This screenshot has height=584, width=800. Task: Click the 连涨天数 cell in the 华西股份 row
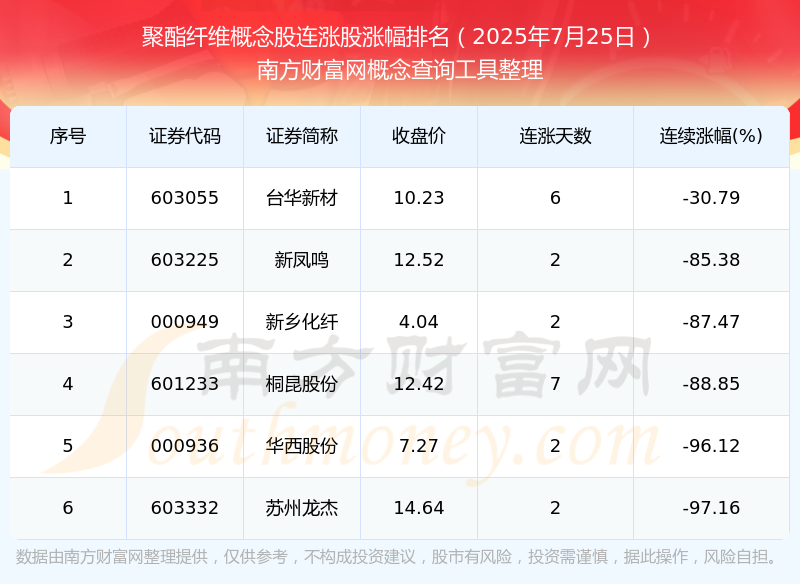[555, 446]
